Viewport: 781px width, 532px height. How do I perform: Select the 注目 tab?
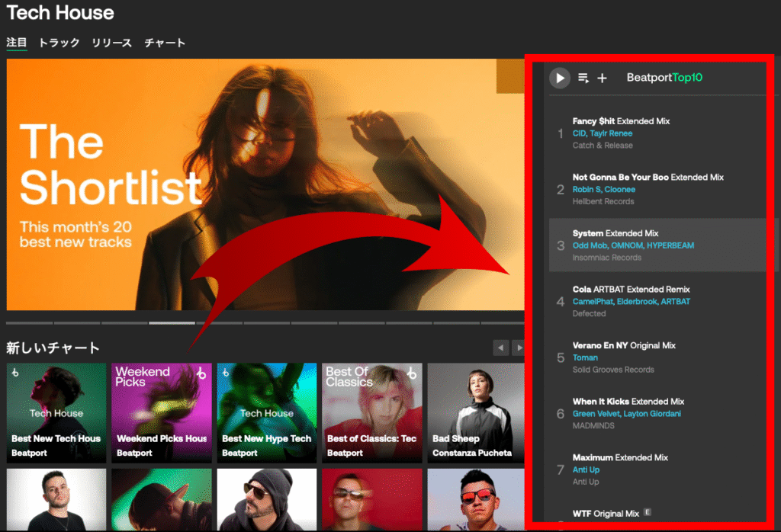[x=17, y=43]
